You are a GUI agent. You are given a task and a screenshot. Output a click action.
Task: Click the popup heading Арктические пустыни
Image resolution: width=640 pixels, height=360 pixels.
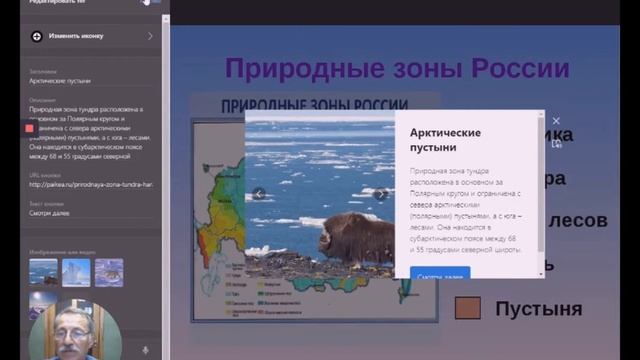pos(445,140)
